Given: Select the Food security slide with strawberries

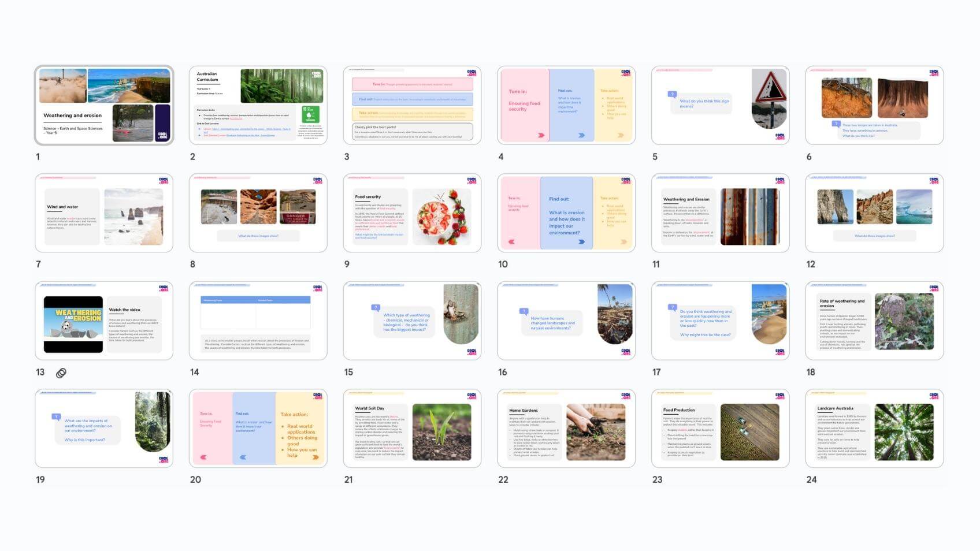Looking at the screenshot, I should click(x=412, y=213).
